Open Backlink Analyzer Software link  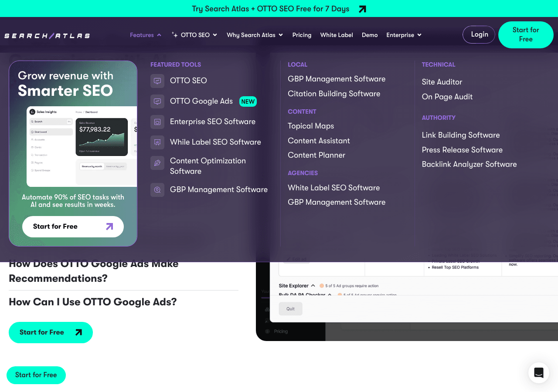coord(469,164)
